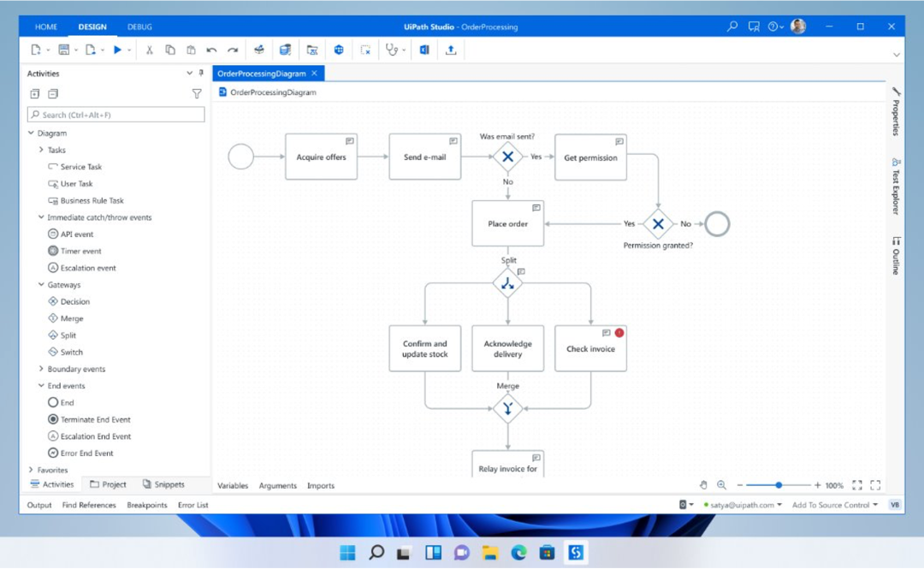Toggle full screen designer view
The height and width of the screenshot is (569, 924).
coord(875,485)
